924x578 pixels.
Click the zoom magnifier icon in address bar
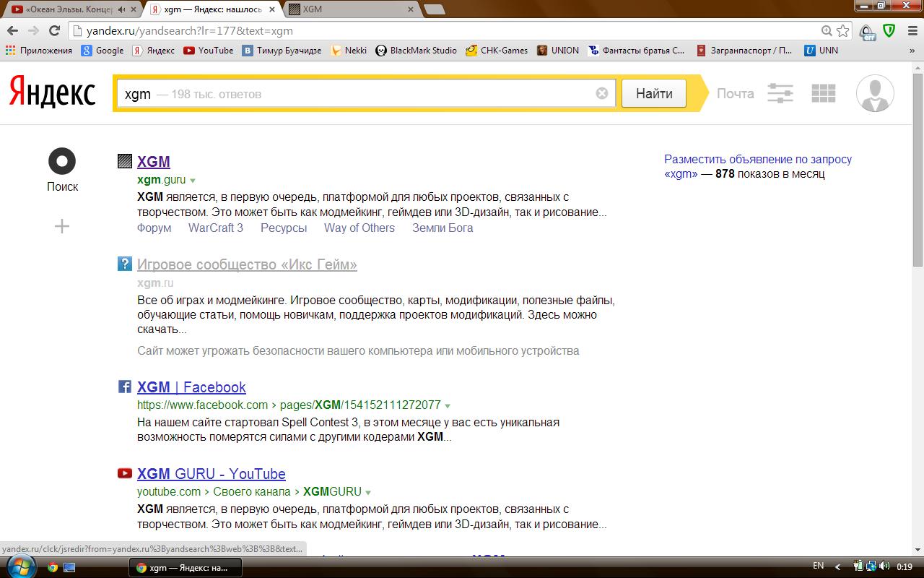click(x=827, y=31)
